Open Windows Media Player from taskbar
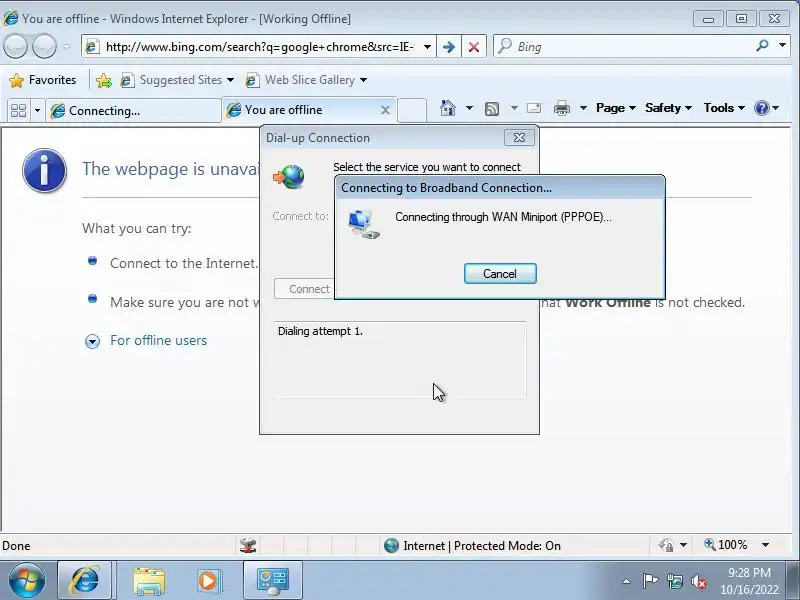 click(x=208, y=580)
